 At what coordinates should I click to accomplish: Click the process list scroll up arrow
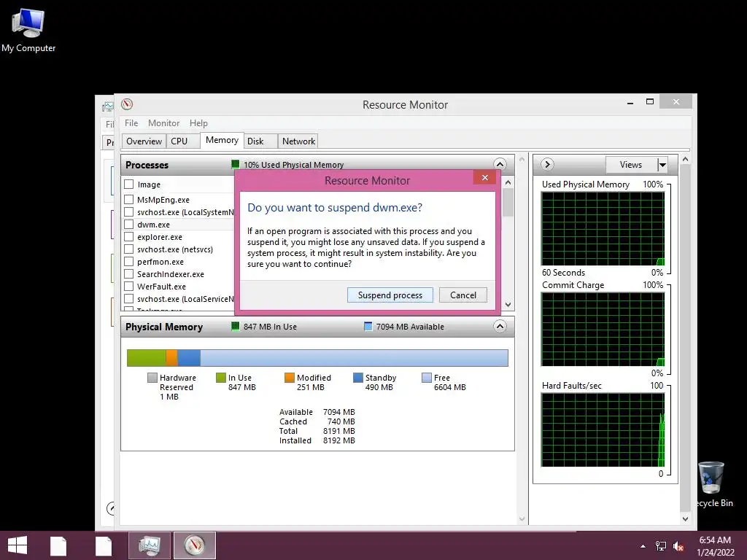[x=508, y=183]
